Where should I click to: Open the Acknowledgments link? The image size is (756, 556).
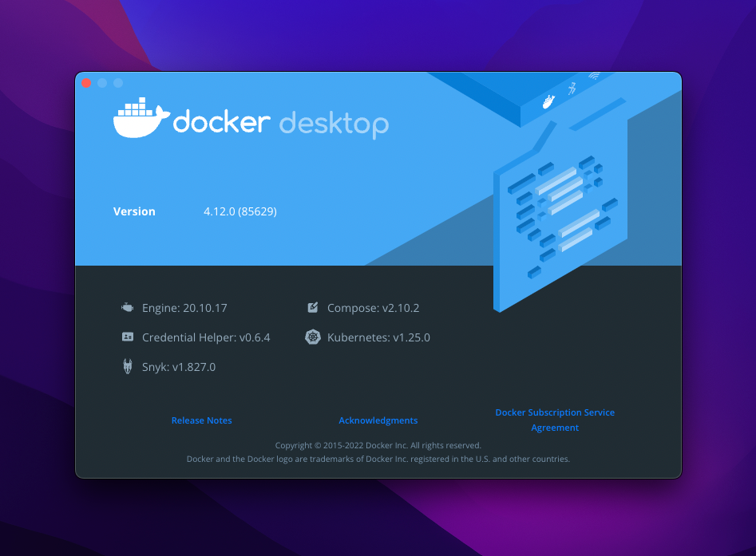click(x=378, y=420)
